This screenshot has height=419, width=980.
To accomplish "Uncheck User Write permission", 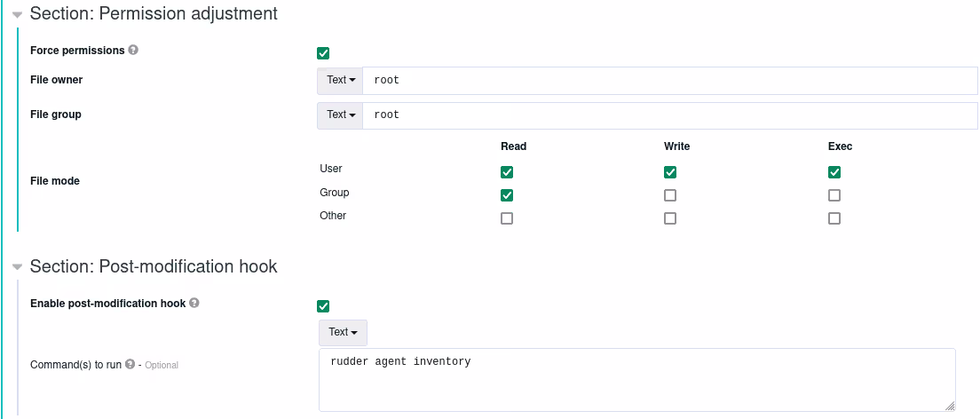I will [x=670, y=172].
